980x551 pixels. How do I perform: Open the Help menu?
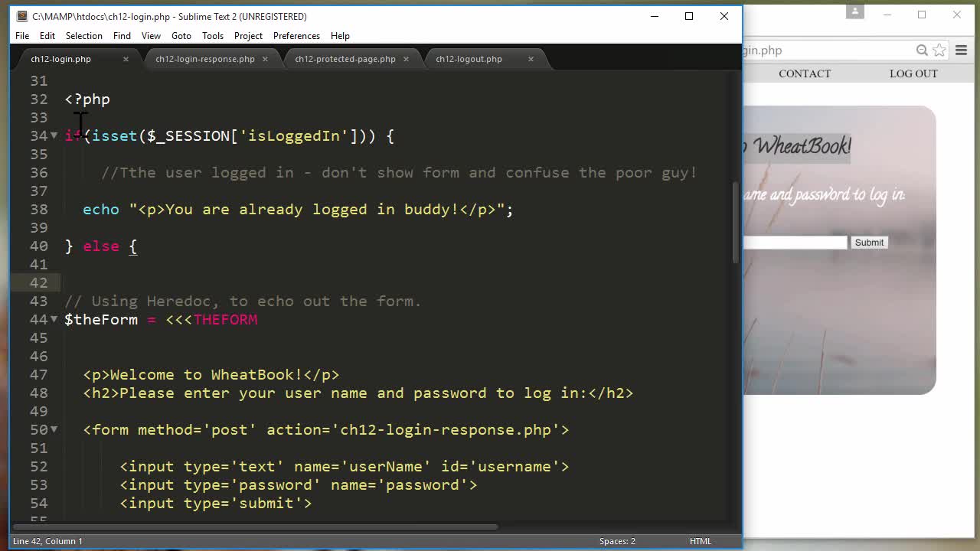point(340,36)
